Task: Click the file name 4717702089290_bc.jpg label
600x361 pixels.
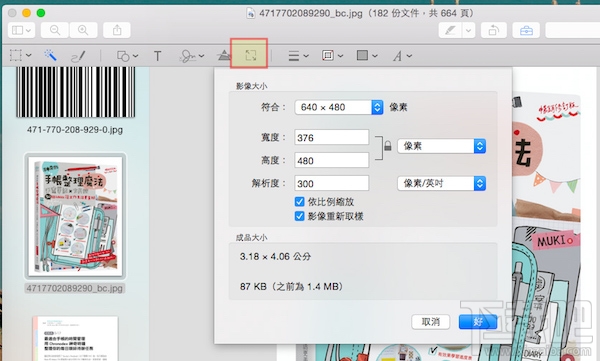Action: pyautogui.click(x=75, y=288)
